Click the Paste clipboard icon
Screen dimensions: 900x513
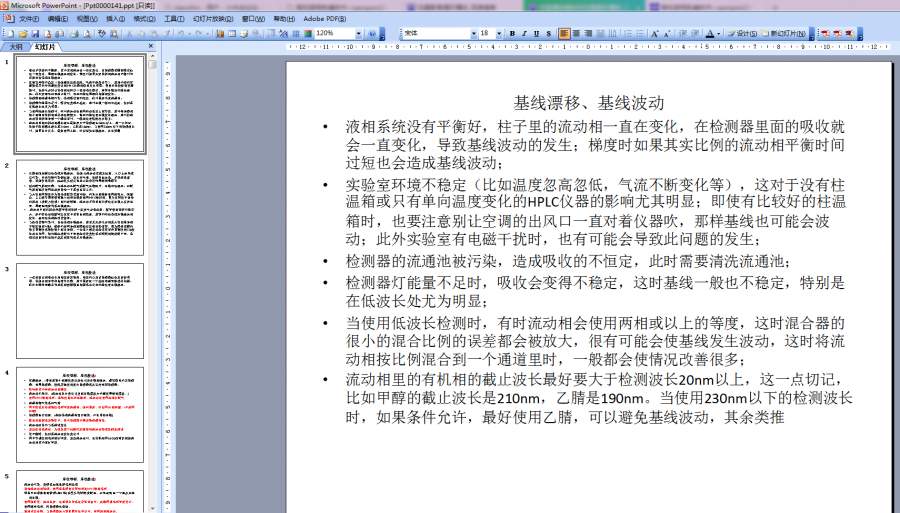154,34
